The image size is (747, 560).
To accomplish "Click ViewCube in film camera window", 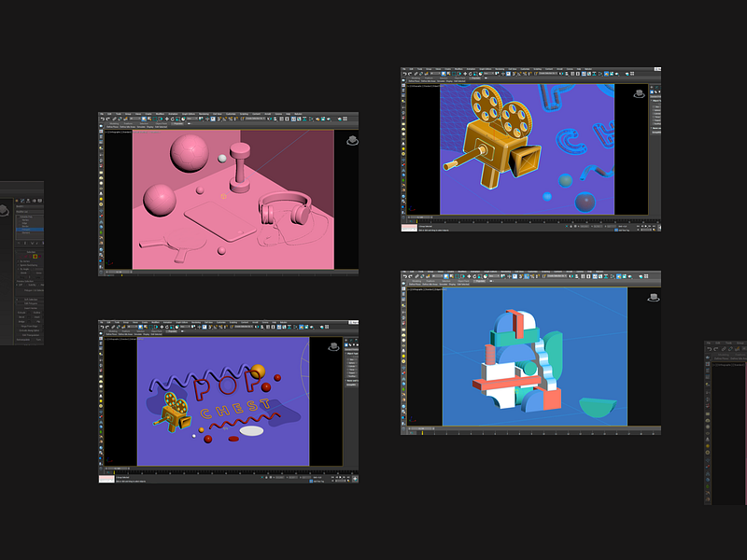I will pyautogui.click(x=639, y=94).
